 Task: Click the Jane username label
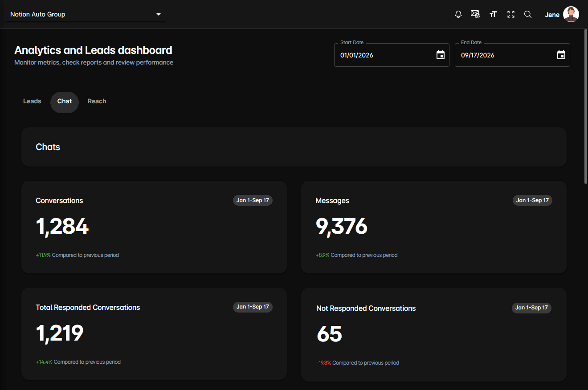(x=552, y=15)
